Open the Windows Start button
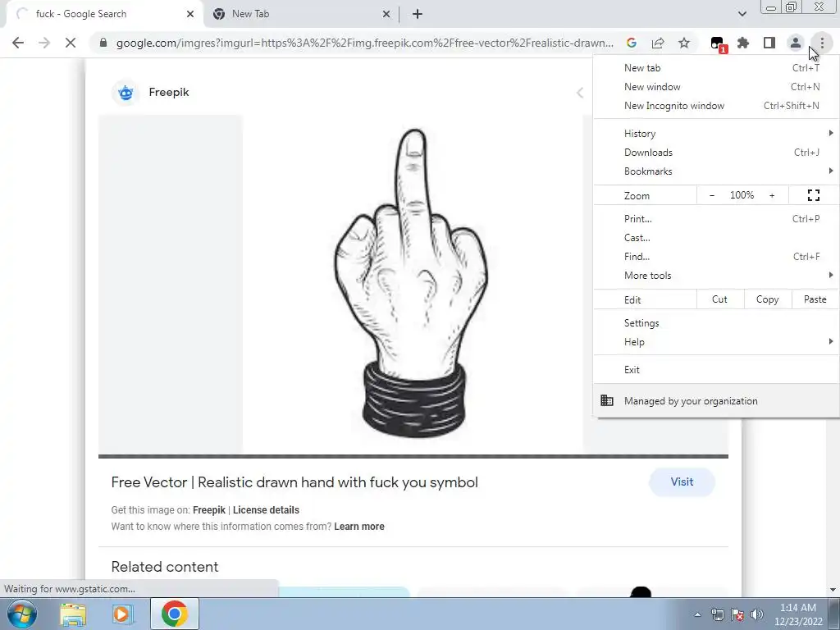The image size is (840, 630). 22,614
